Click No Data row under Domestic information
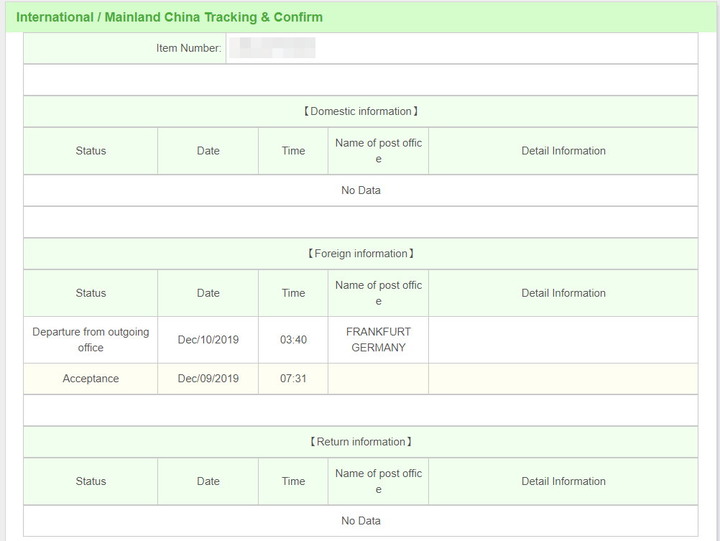Viewport: 720px width, 541px height. [360, 190]
